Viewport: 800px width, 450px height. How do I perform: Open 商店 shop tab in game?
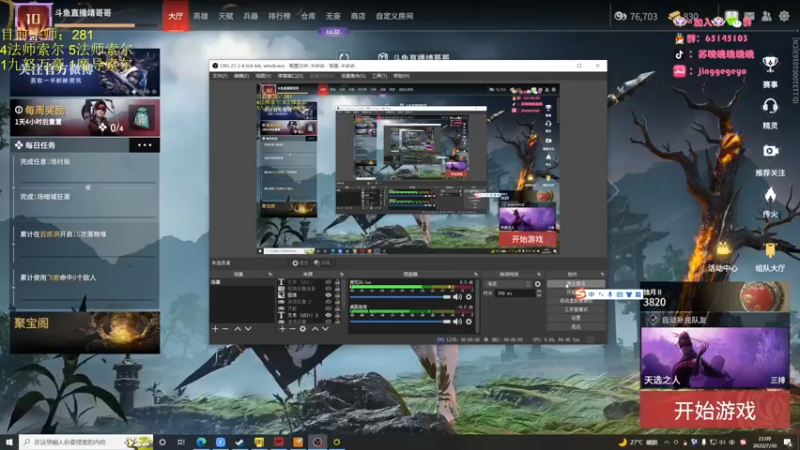tap(358, 16)
